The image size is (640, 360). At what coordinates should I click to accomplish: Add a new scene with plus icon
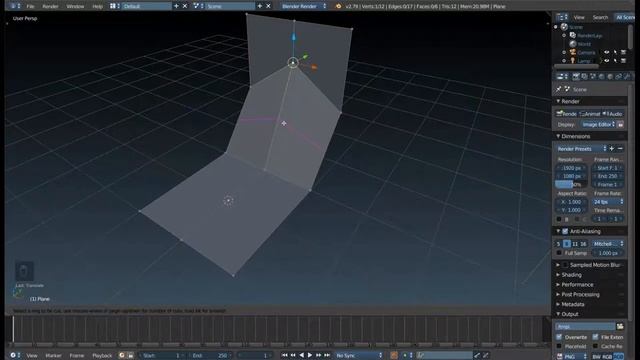pos(260,6)
